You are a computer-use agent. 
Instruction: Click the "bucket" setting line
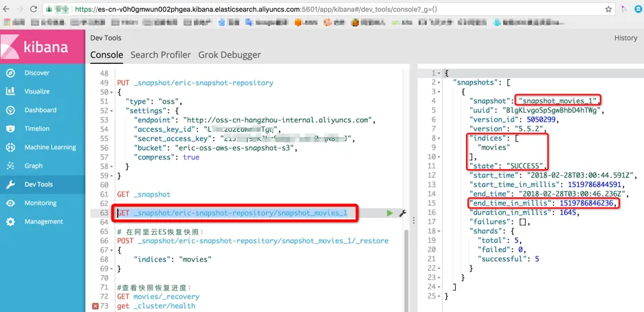215,148
